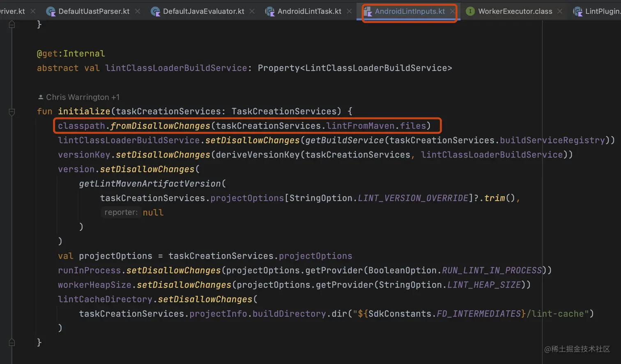Click the interface icon on WorkerExecutor.class tab

click(470, 11)
